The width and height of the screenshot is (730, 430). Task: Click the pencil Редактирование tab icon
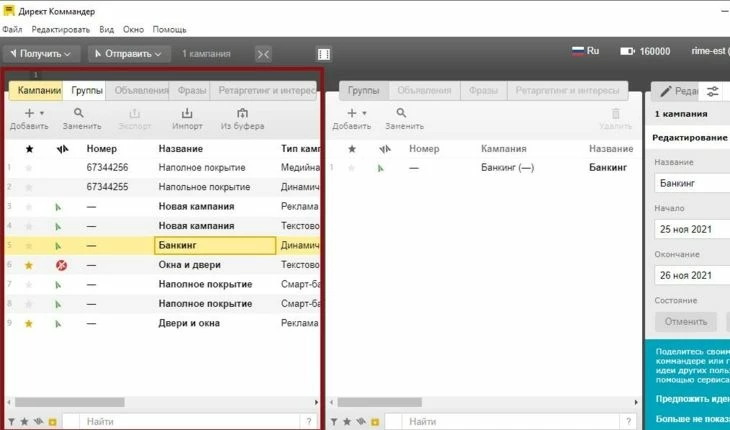click(666, 91)
